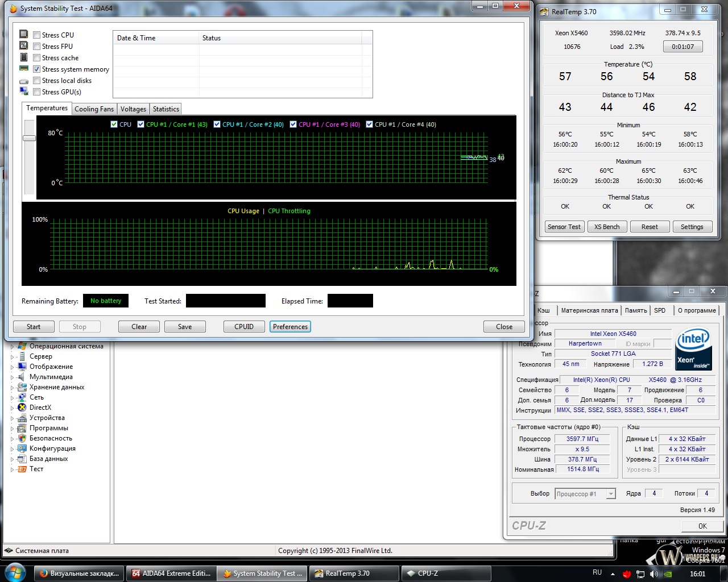728x582 pixels.
Task: Open the Windows Start orb
Action: (15, 572)
